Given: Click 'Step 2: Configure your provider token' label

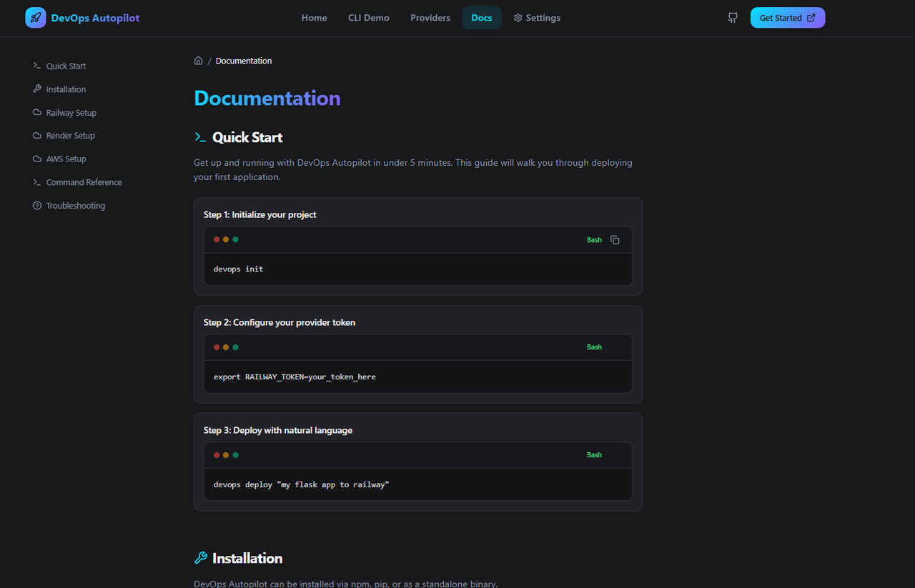Looking at the screenshot, I should (x=280, y=322).
